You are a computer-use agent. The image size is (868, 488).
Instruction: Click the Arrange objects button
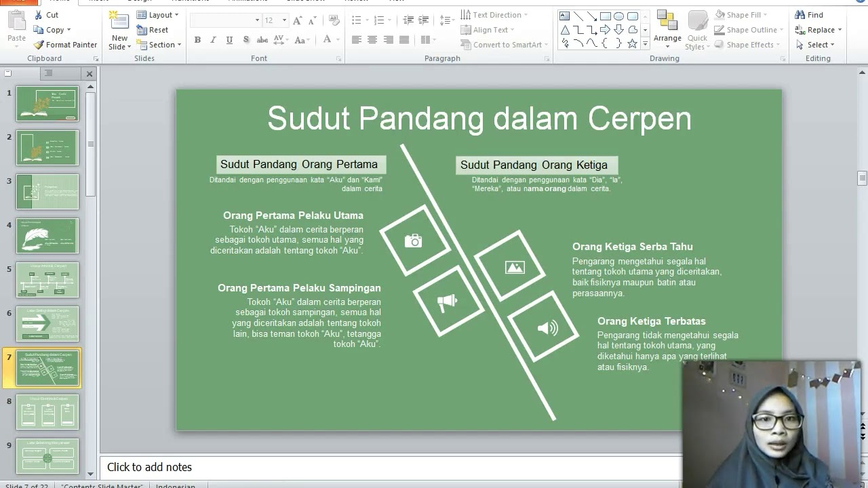[x=667, y=30]
